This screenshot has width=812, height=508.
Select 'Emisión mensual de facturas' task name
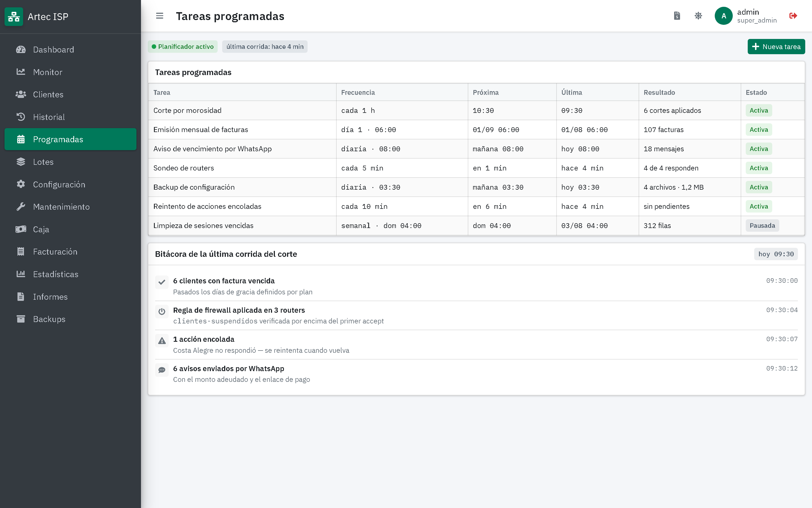[201, 130]
